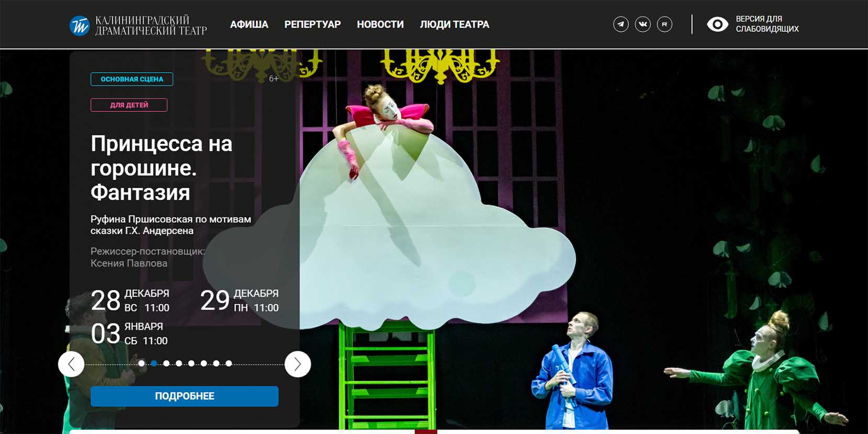Select the last carousel dot
Screen dimensions: 868x434
229,363
